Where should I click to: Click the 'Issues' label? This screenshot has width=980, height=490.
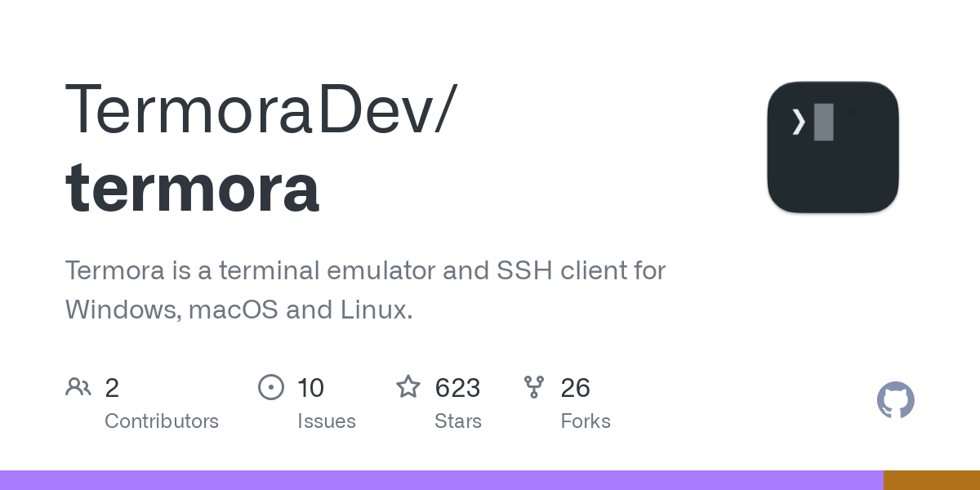tap(327, 421)
